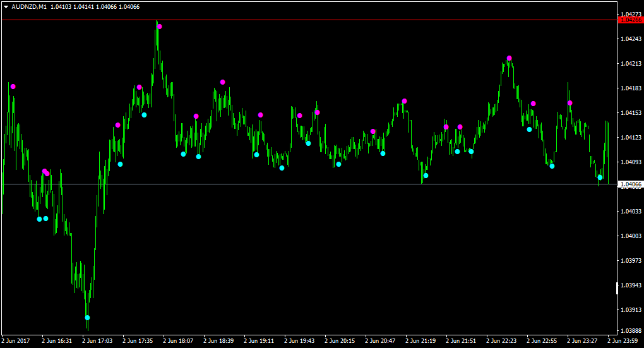The height and width of the screenshot is (348, 644).
Task: Click the time label 2 Jun 18:39
Action: point(218,341)
